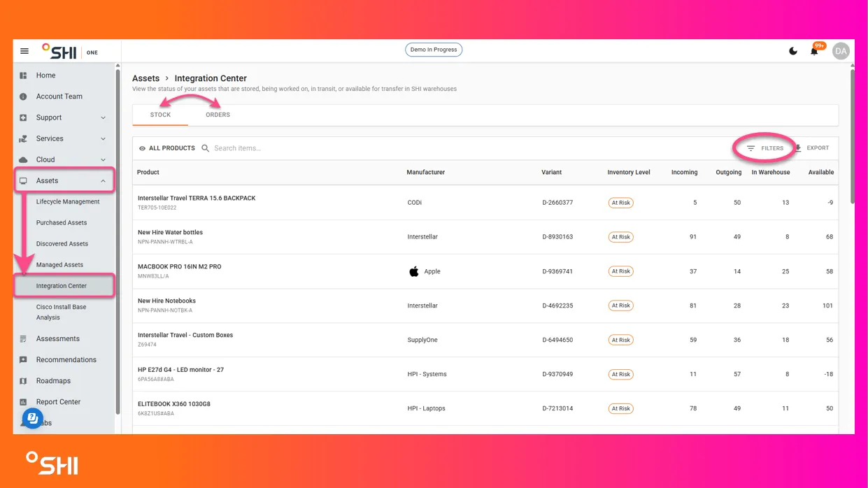Screen dimensions: 868x488
Task: Open the floating help chat bubble
Action: pos(33,418)
